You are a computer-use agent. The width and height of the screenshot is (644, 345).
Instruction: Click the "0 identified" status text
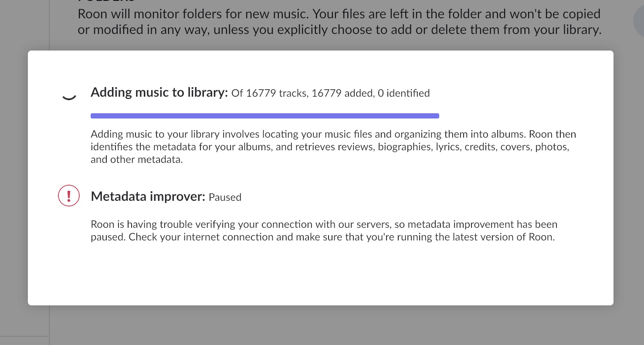pyautogui.click(x=404, y=93)
